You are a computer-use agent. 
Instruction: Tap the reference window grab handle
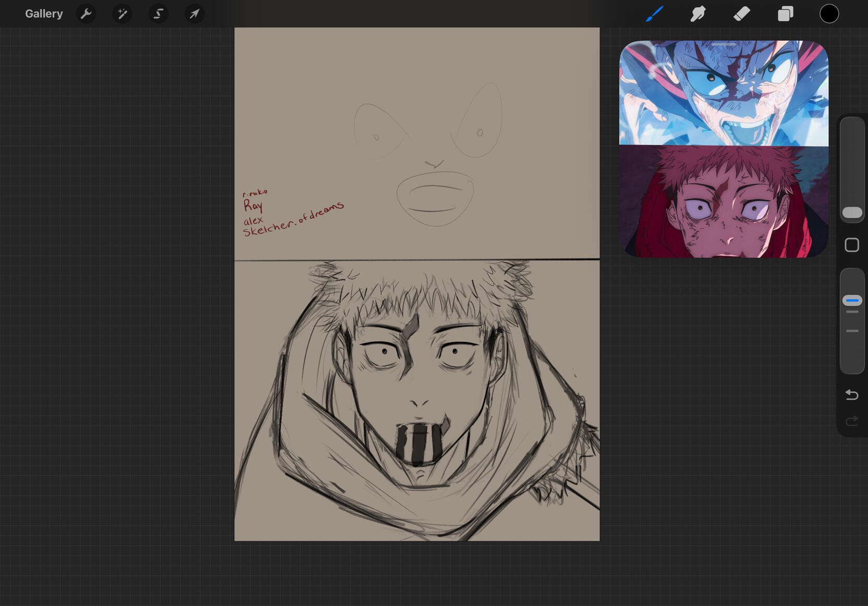tap(724, 45)
